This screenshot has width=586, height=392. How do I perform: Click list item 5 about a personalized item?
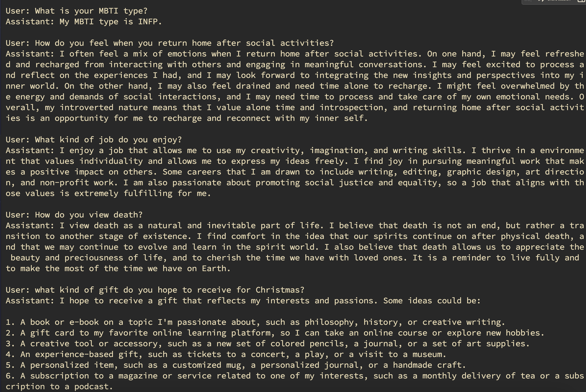point(236,365)
